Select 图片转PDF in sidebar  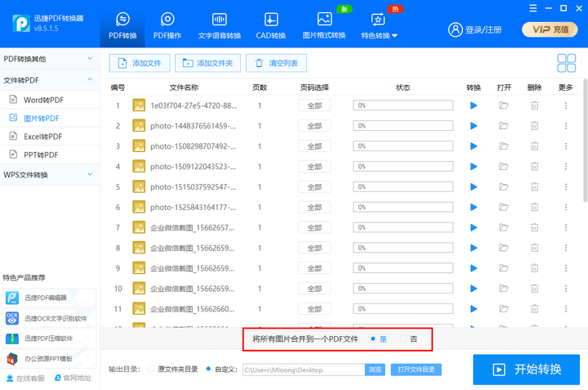[x=50, y=119]
